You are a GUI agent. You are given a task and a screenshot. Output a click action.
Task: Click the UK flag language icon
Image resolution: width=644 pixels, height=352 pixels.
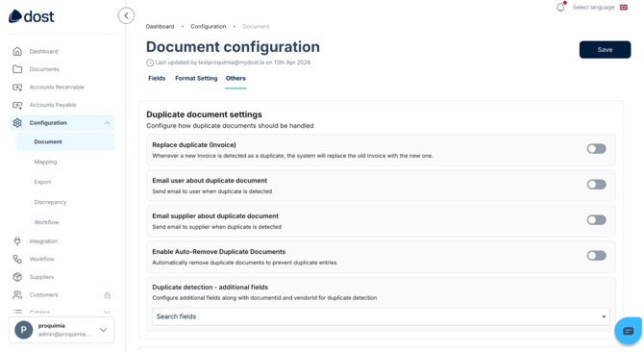[x=624, y=8]
